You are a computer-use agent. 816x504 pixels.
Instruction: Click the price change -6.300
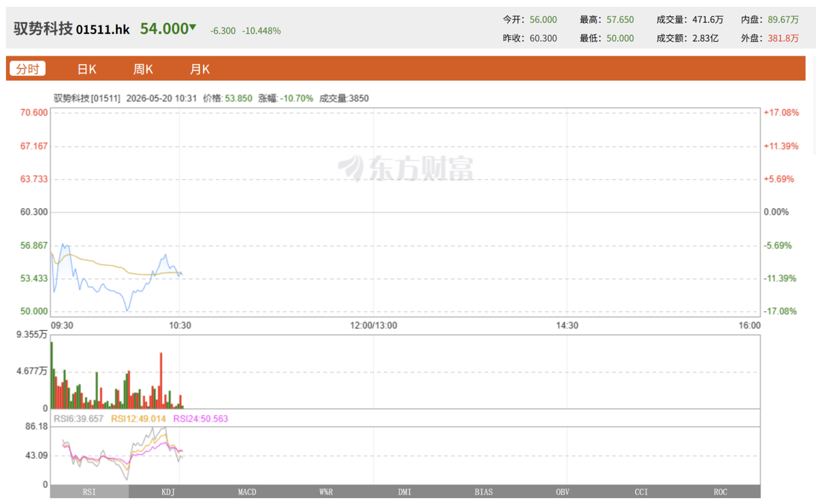coord(223,31)
